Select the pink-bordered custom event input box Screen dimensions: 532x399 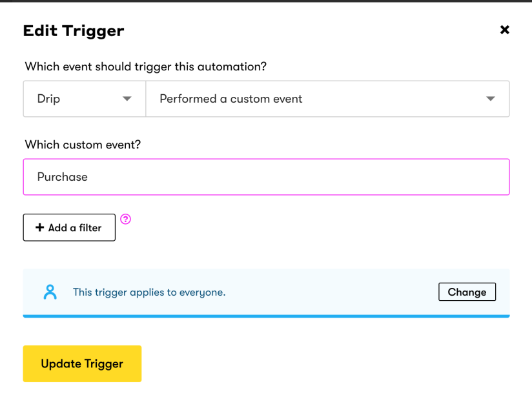266,177
